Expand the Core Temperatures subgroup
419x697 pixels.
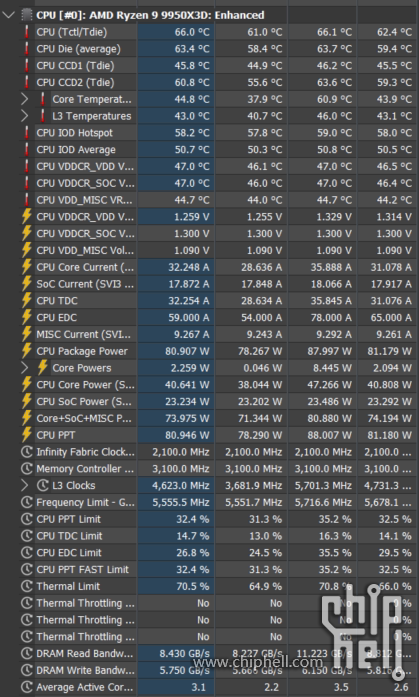click(25, 99)
